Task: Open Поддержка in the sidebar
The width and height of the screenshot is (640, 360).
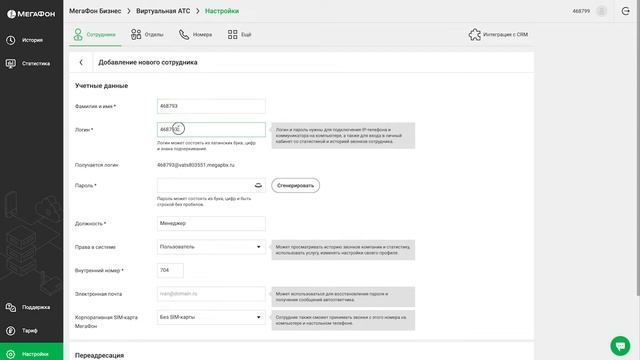Action: [28, 307]
